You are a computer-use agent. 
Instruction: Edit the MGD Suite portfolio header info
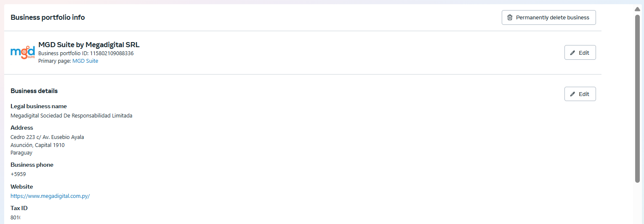tap(580, 53)
